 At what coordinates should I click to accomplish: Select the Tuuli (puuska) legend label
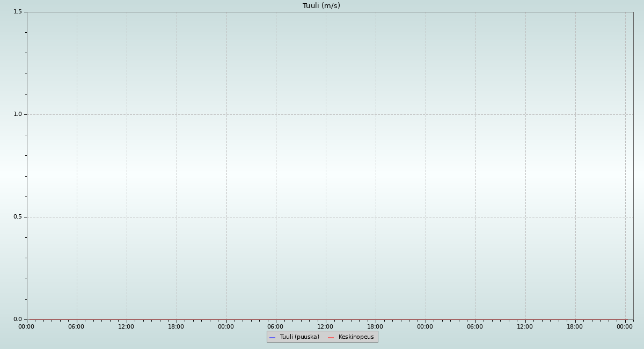coord(299,337)
